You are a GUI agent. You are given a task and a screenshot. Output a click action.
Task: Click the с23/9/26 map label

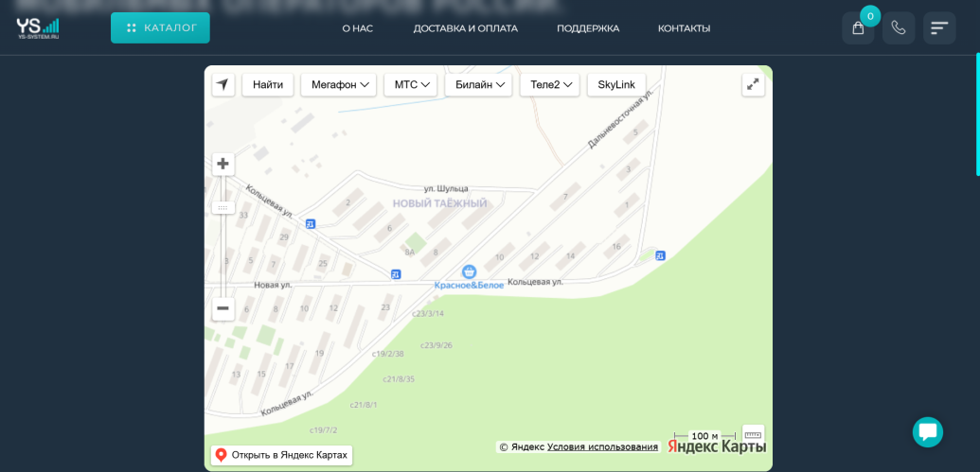click(x=437, y=345)
